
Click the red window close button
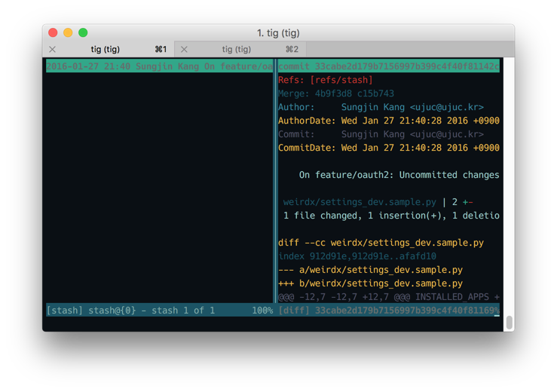53,32
